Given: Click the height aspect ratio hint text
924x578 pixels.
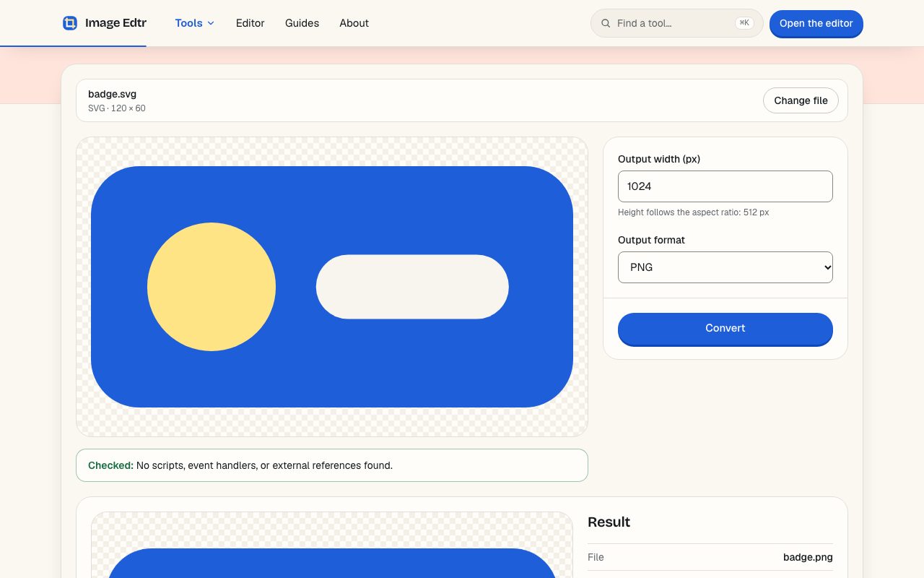Looking at the screenshot, I should pos(694,212).
